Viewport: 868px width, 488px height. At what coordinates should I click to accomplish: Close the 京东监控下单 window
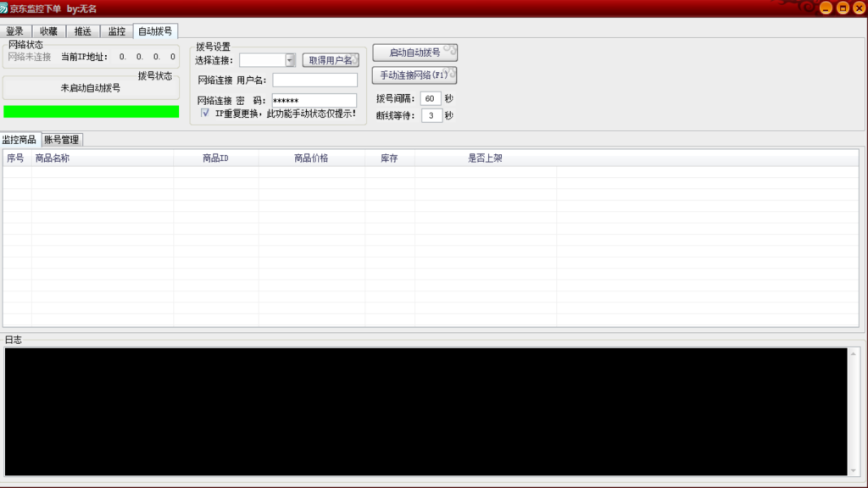[859, 8]
